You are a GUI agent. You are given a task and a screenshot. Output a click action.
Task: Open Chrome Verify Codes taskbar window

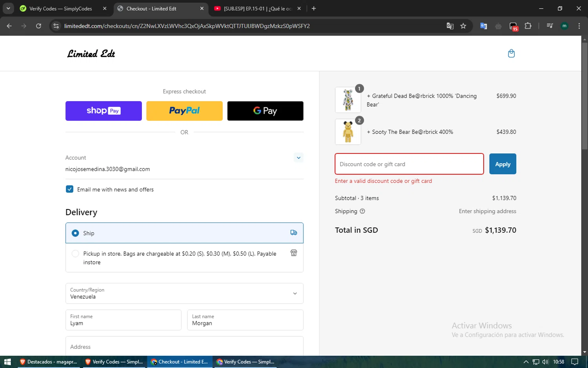point(246,362)
